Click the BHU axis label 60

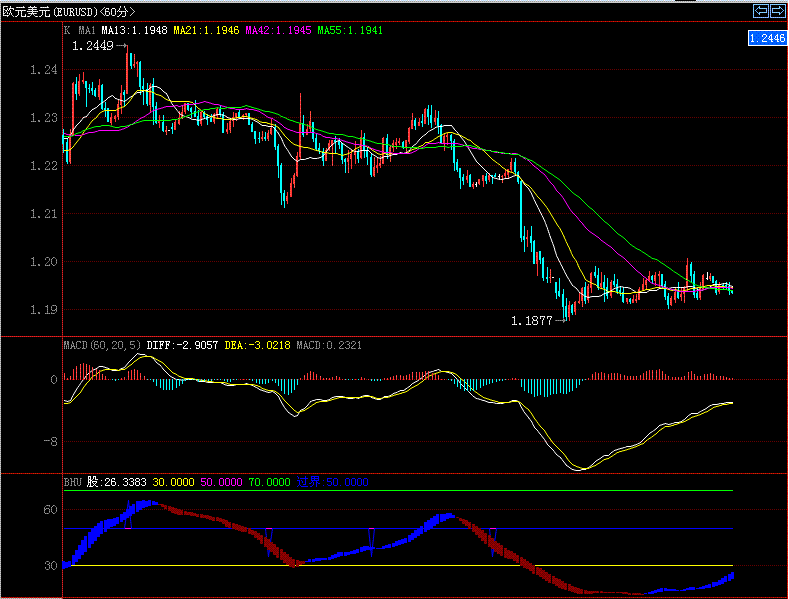point(50,510)
